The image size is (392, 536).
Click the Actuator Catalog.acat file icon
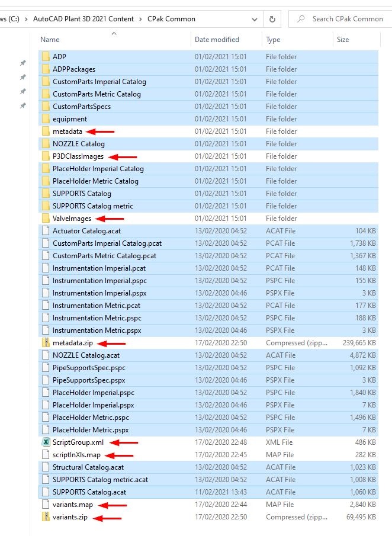click(x=46, y=231)
